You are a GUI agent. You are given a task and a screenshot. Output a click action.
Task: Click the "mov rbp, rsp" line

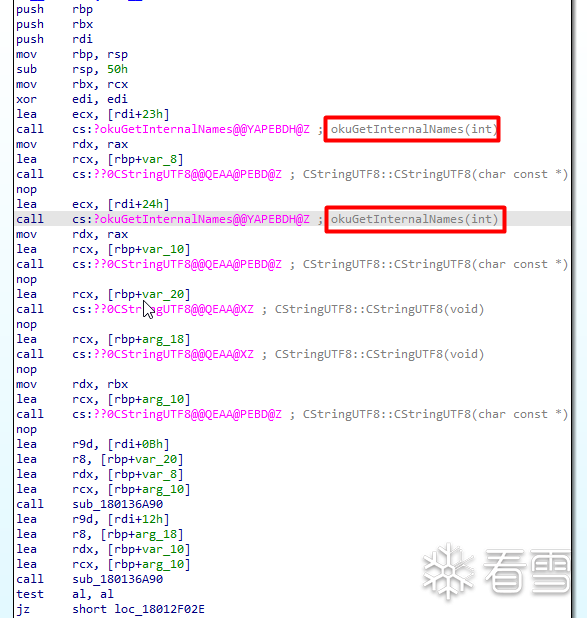72,54
